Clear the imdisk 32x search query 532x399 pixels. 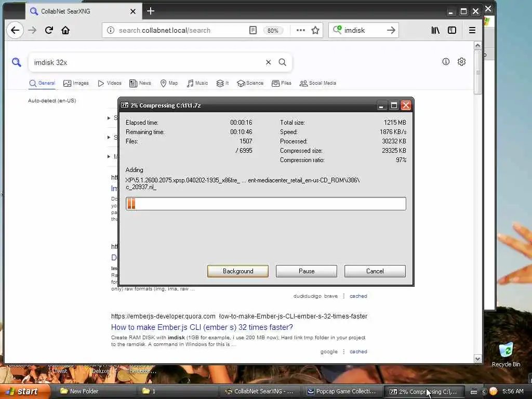269,62
